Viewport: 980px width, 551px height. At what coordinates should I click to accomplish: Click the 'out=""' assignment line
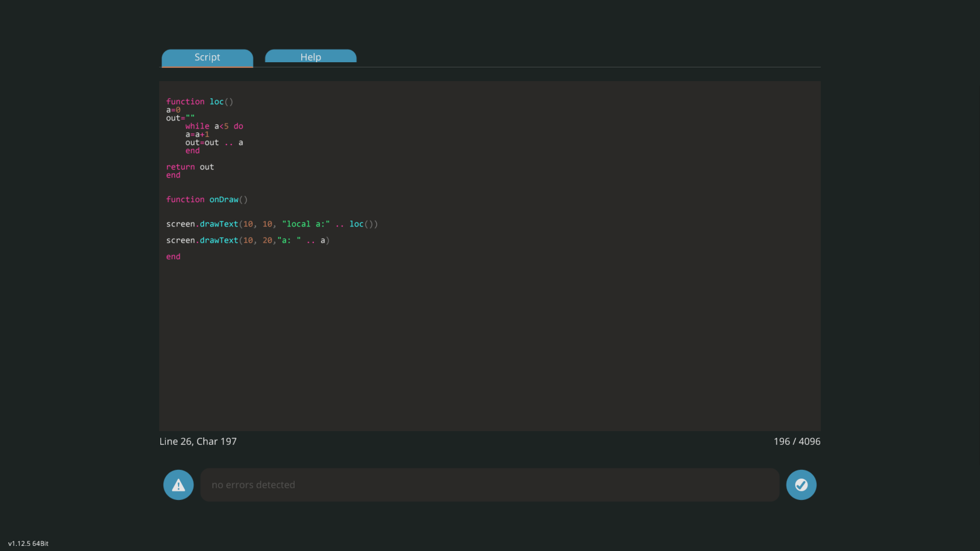tap(180, 118)
